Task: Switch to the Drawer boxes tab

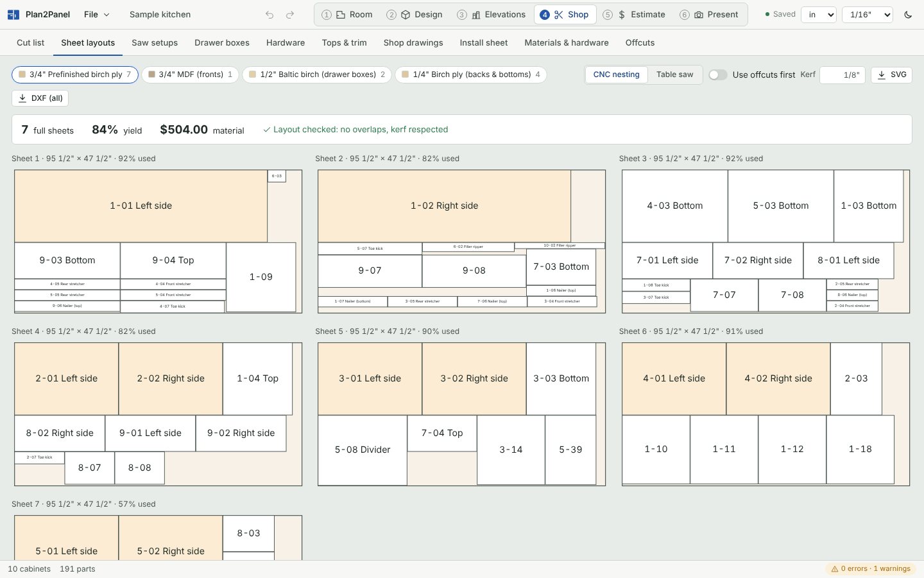Action: coord(222,43)
